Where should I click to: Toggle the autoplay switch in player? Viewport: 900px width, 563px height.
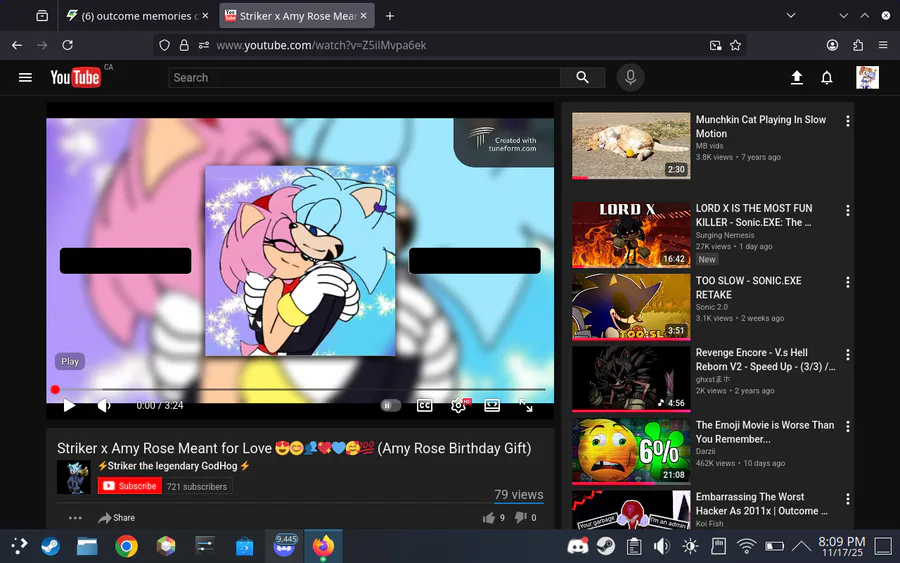point(390,405)
